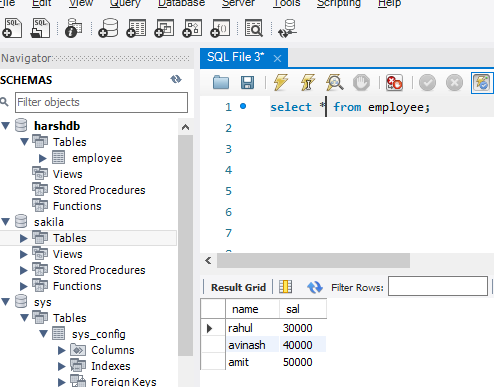Toggle stop-on-error for script execution
Viewport: 494px width, 387px height.
tap(394, 82)
